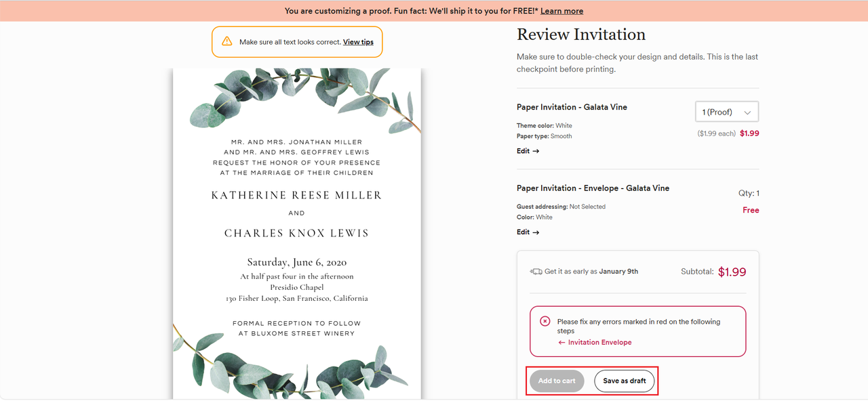The width and height of the screenshot is (868, 401).
Task: Click the Qty: 1 label
Action: tap(749, 193)
